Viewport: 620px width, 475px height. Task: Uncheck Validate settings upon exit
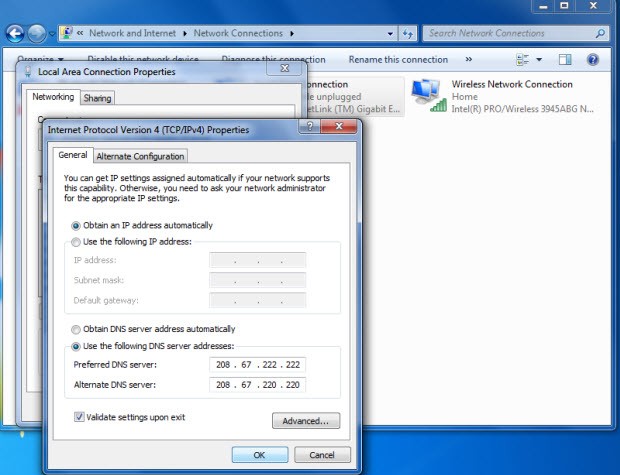[x=79, y=417]
